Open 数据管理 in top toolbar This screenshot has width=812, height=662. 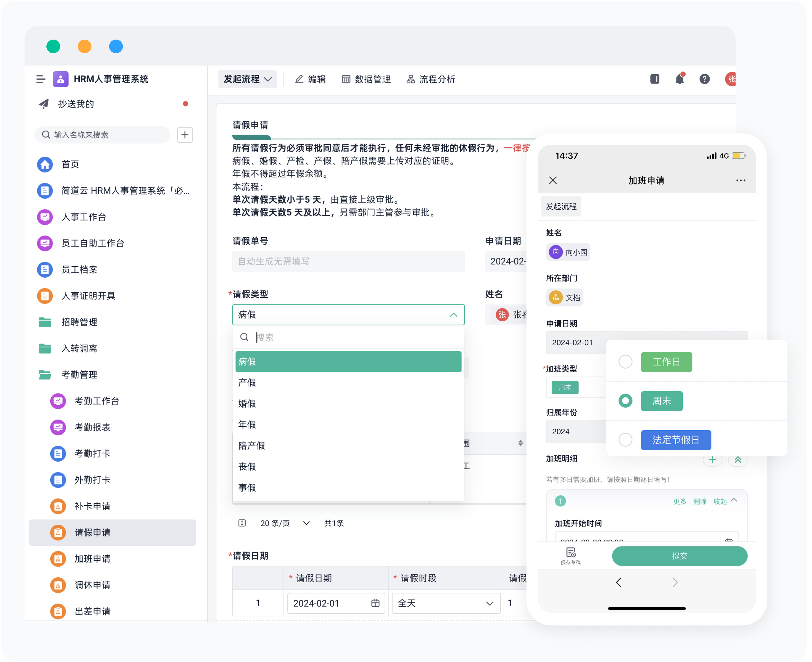366,79
